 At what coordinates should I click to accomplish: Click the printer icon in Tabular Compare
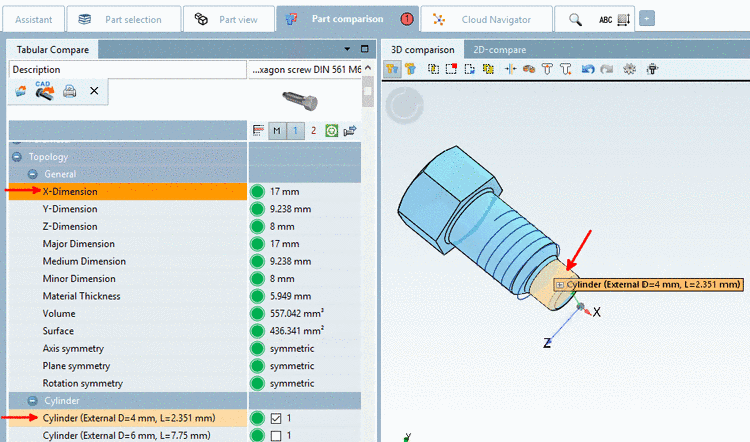pyautogui.click(x=70, y=91)
